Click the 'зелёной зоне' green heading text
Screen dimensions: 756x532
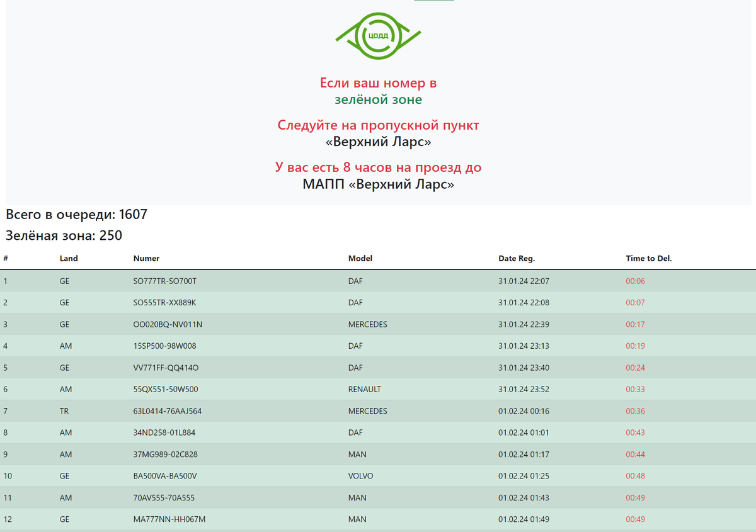click(x=378, y=100)
